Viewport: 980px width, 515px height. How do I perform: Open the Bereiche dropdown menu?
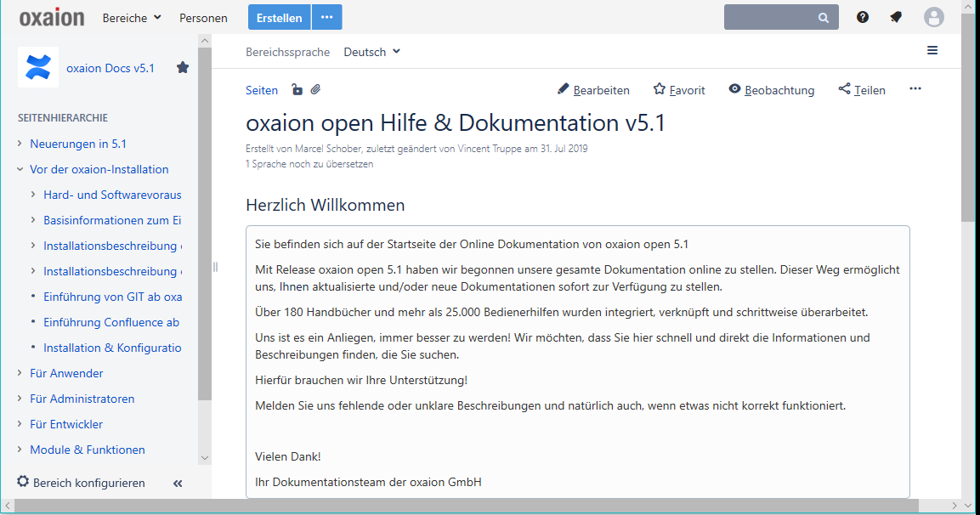tap(131, 18)
